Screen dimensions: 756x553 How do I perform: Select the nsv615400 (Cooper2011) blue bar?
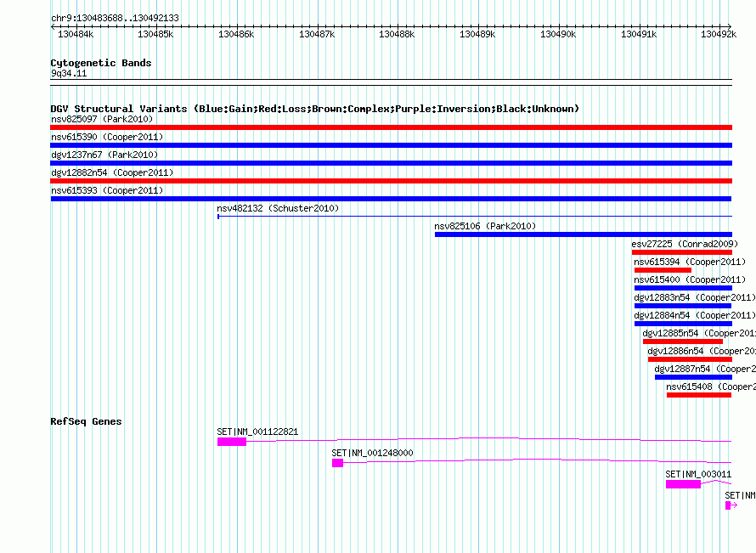click(x=683, y=288)
